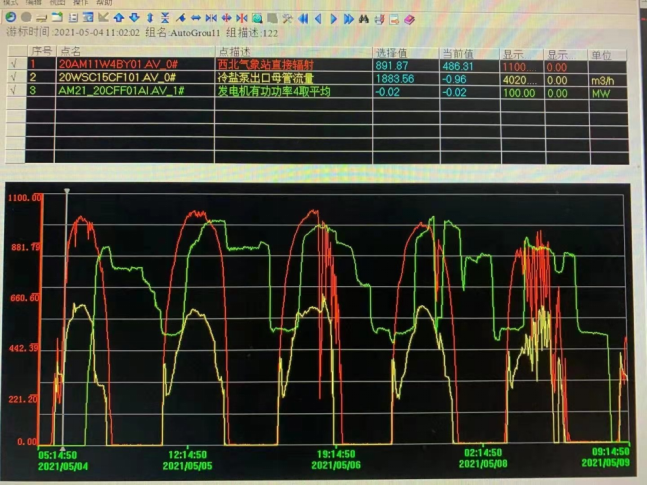Image resolution: width=647 pixels, height=485 pixels.
Task: Open the pink help book icon
Action: [409, 19]
